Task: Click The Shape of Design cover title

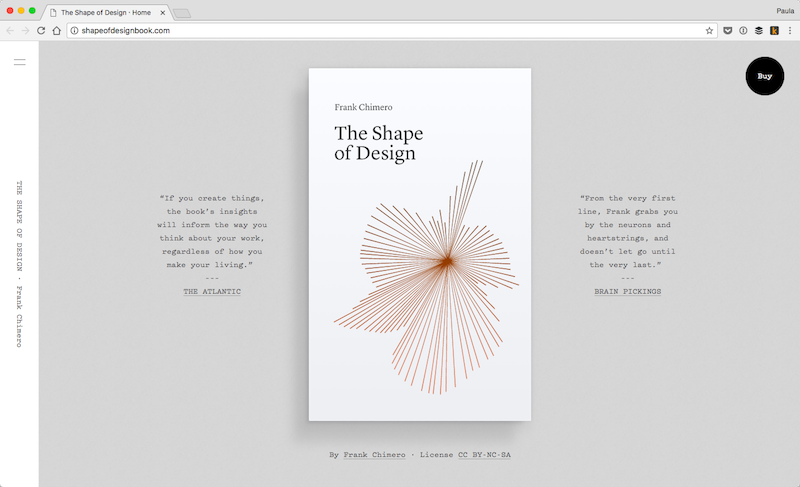Action: pyautogui.click(x=379, y=143)
